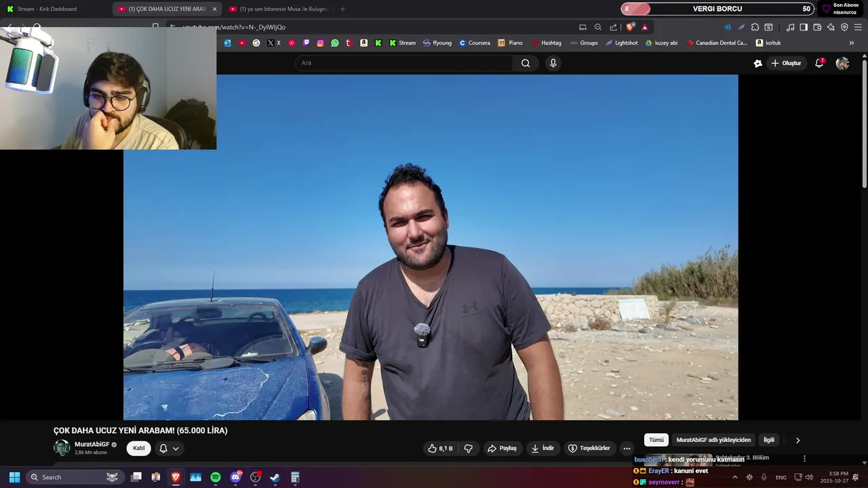The height and width of the screenshot is (488, 868).
Task: Focus the Ara search input field
Action: point(403,63)
